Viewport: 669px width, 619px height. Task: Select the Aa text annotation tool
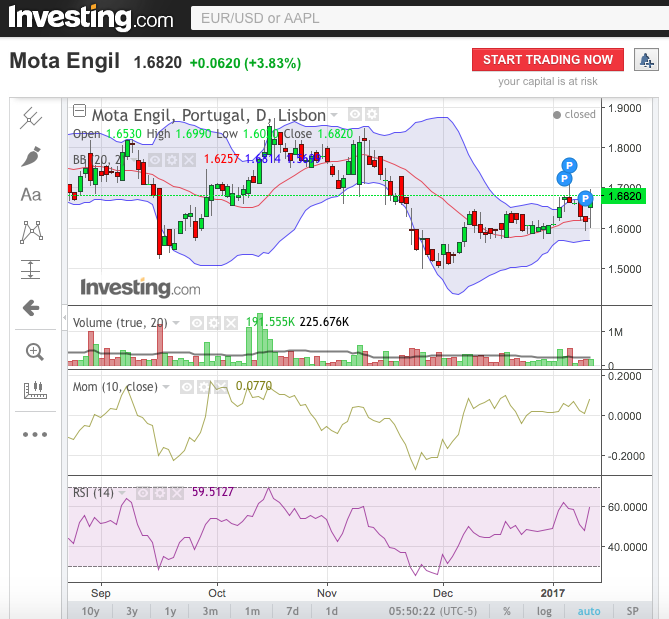[x=31, y=195]
